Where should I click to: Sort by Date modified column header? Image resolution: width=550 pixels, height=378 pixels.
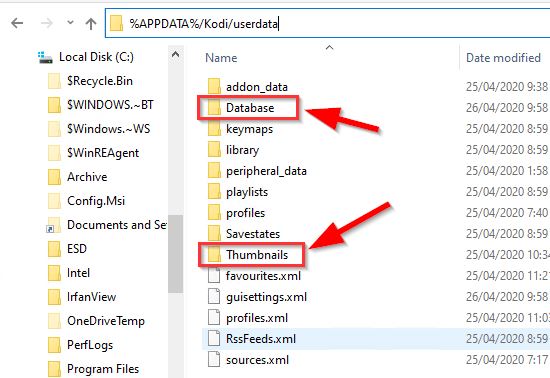point(503,58)
